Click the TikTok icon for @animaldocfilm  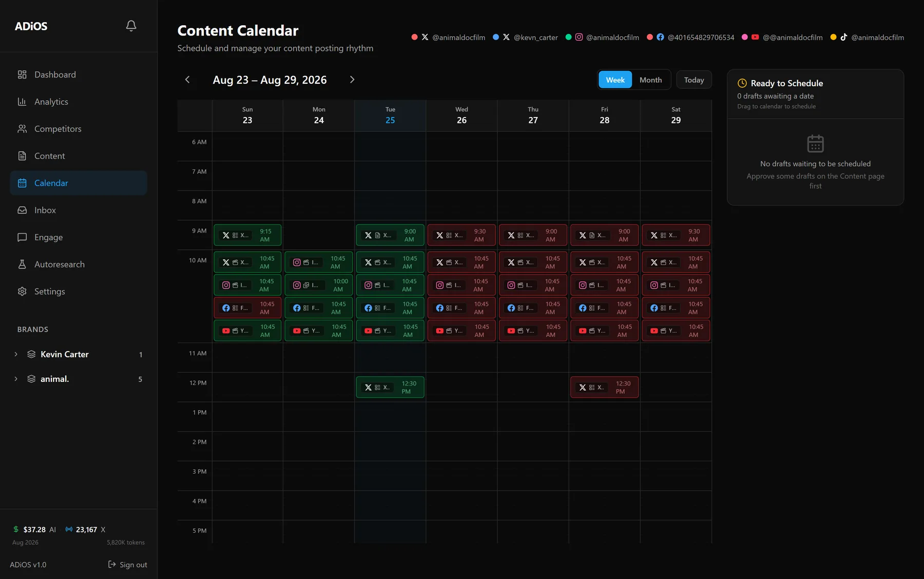(x=844, y=37)
